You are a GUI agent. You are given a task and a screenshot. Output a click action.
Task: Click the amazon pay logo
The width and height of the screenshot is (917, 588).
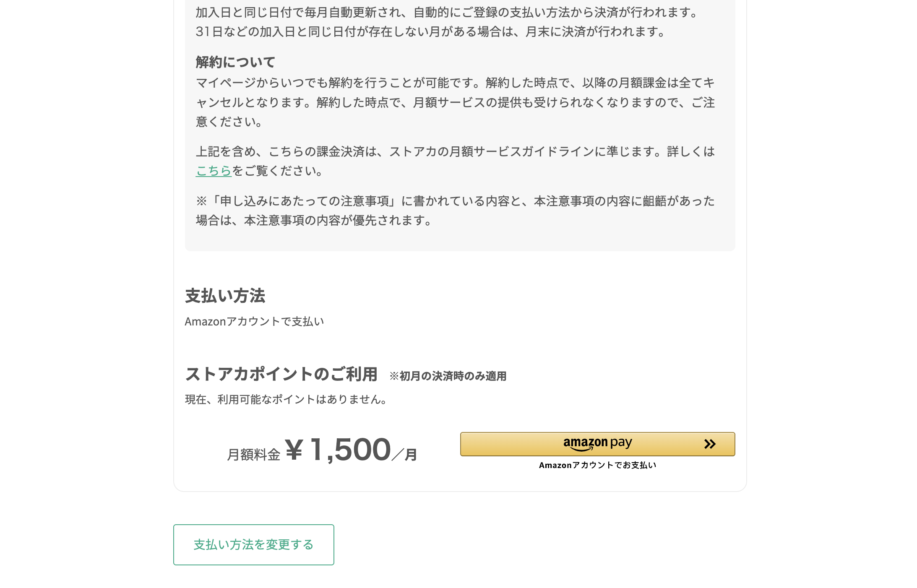click(597, 443)
